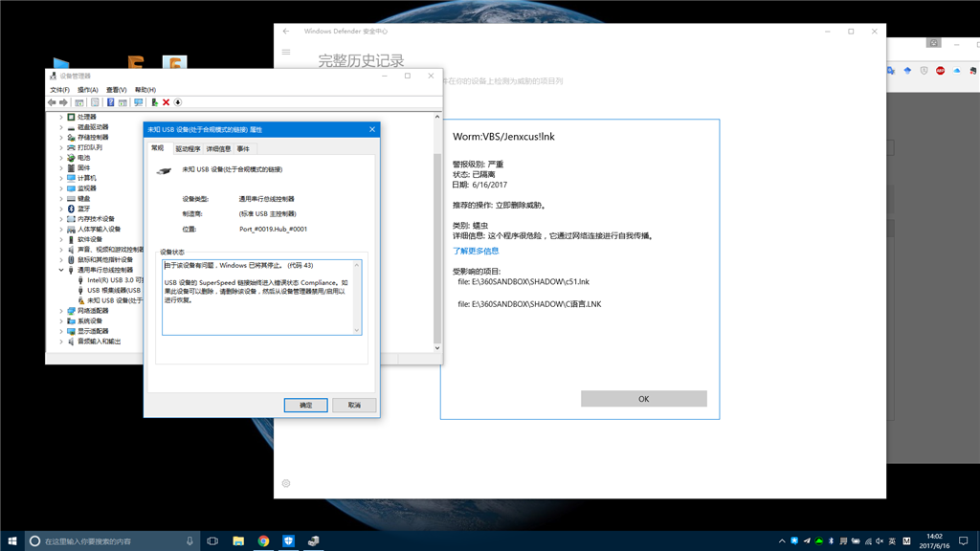
Task: Expand 音频输入和输出 tree node
Action: point(61,342)
